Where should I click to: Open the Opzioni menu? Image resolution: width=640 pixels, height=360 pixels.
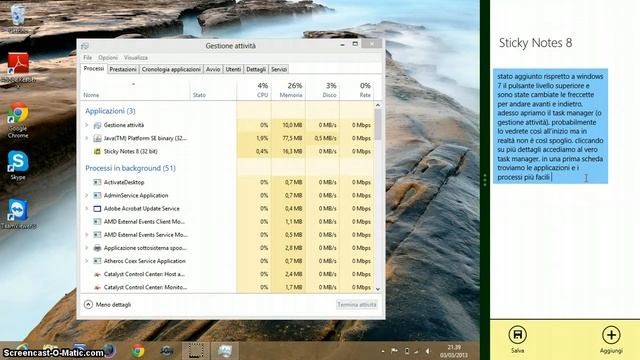pyautogui.click(x=108, y=58)
